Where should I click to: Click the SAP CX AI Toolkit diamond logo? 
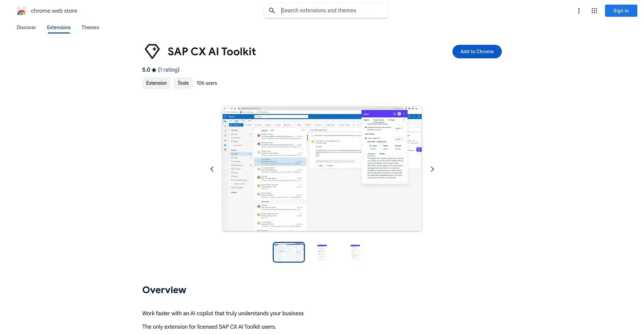click(x=152, y=51)
